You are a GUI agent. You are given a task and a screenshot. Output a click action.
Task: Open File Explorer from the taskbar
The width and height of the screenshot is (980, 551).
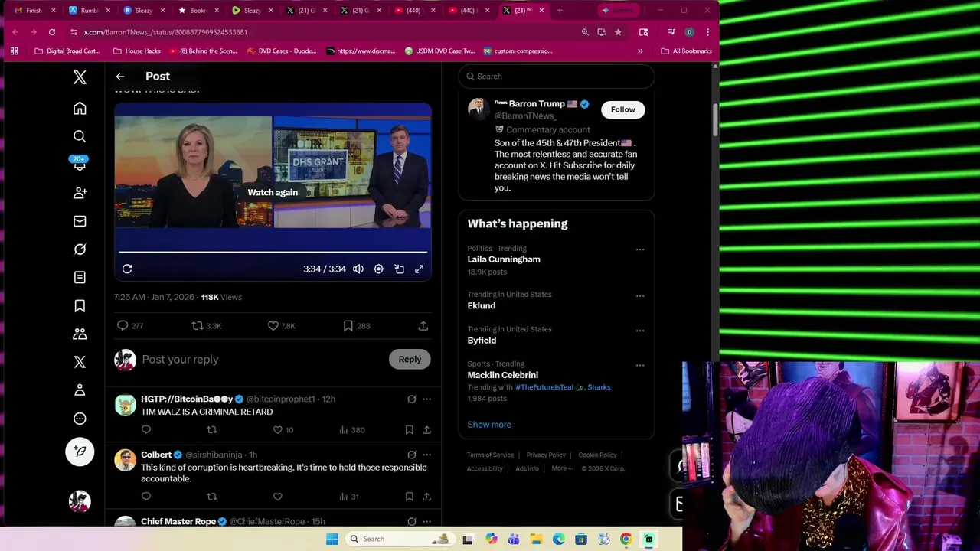[536, 539]
